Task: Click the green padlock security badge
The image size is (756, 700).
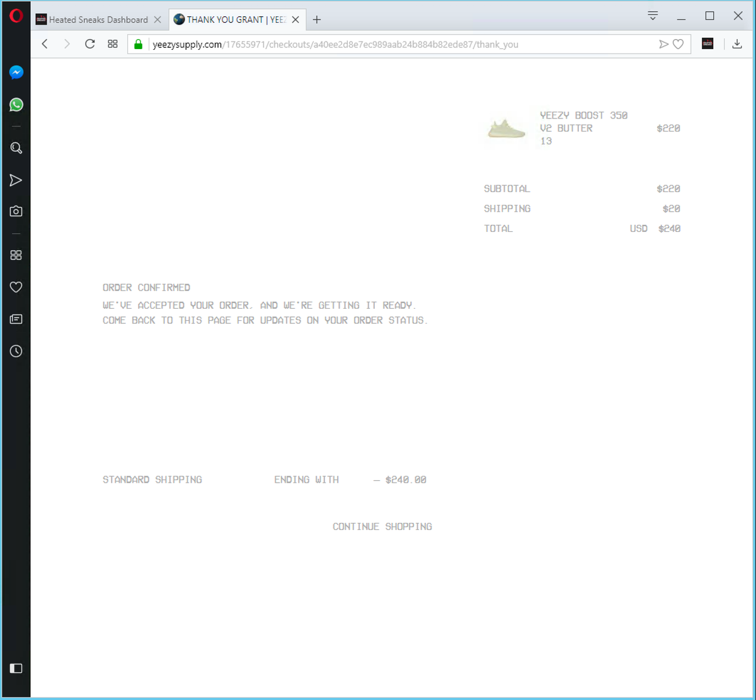Action: click(x=138, y=44)
